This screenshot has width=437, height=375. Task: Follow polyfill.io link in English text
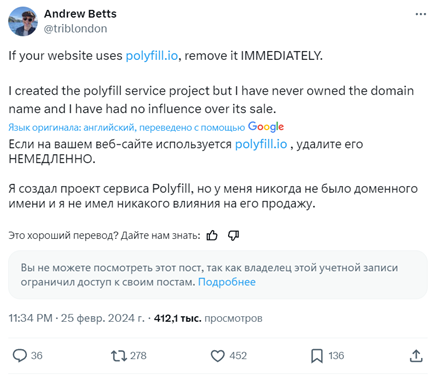152,56
